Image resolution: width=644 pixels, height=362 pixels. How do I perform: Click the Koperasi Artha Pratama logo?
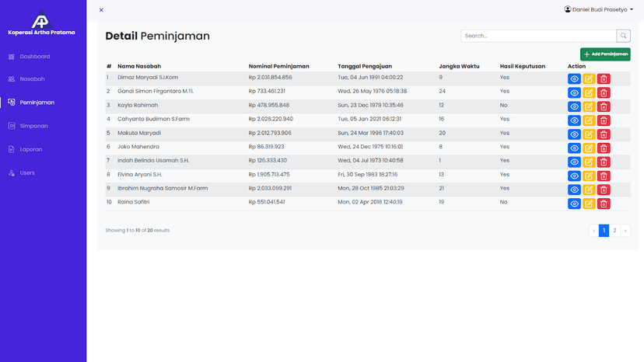pyautogui.click(x=40, y=20)
